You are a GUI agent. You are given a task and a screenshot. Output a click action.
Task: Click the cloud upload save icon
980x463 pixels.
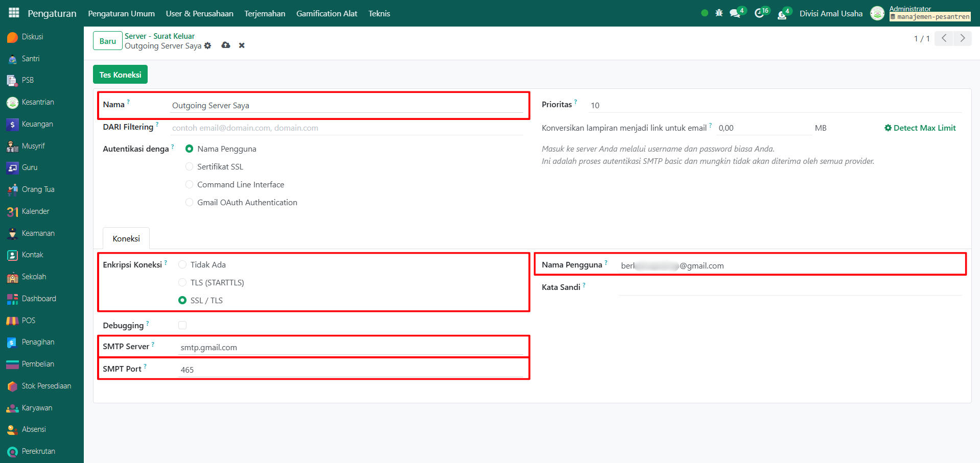(226, 45)
